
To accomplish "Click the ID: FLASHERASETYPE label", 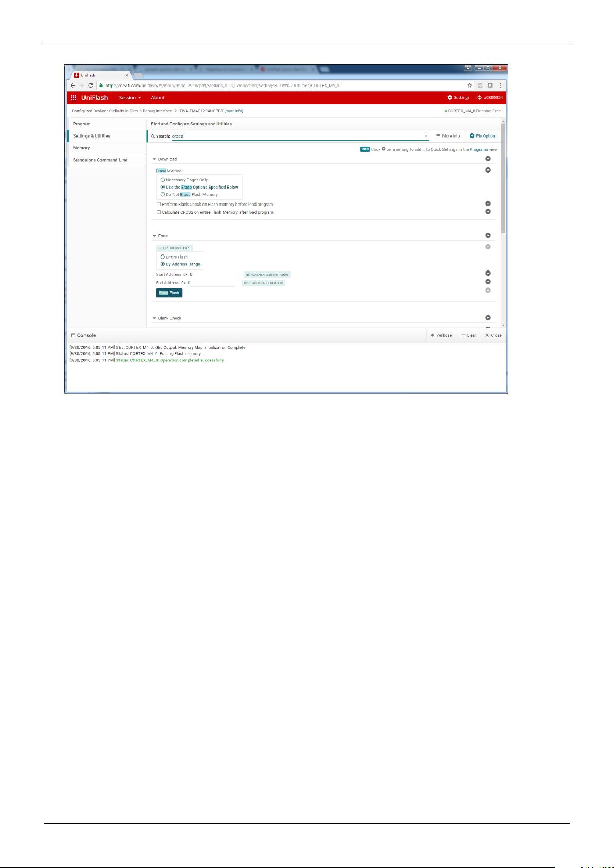I will (x=174, y=248).
